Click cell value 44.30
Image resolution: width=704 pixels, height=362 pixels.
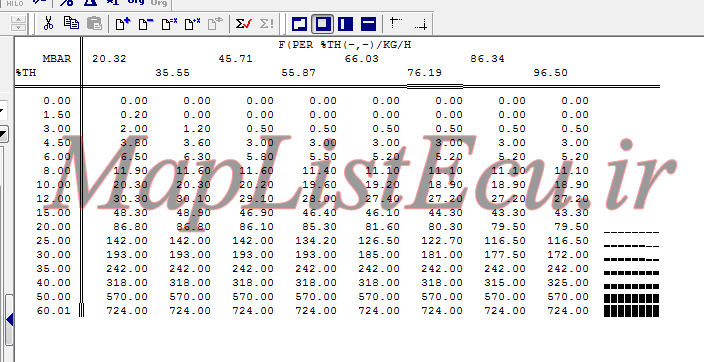click(445, 213)
